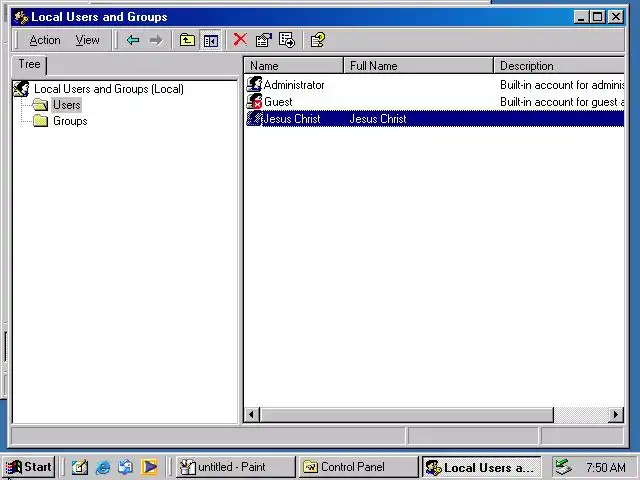
Task: Launch Outlook Express from quick launch
Action: (x=126, y=467)
